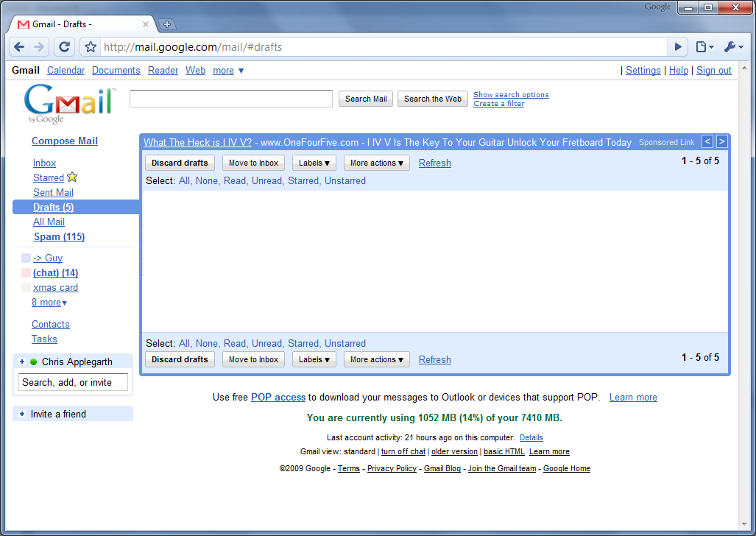Open the top More actions dropdown
The image size is (756, 536).
pyautogui.click(x=376, y=163)
